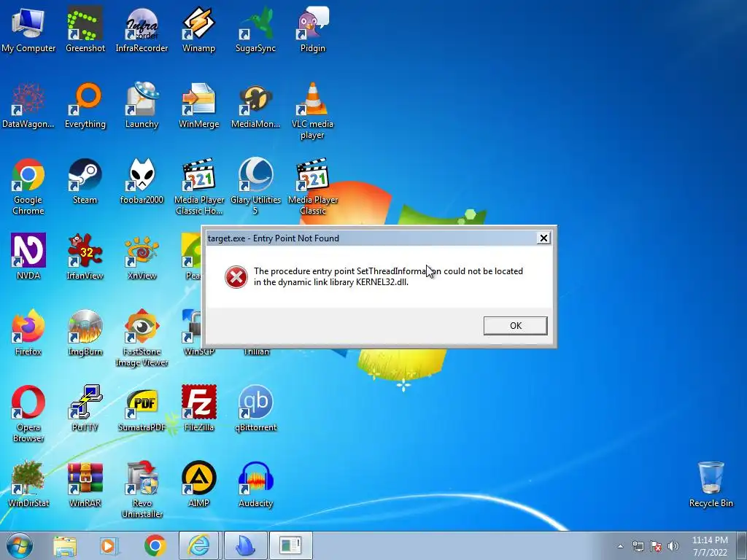Click the network status tray icon
Image resolution: width=747 pixels, height=560 pixels.
[x=638, y=546]
